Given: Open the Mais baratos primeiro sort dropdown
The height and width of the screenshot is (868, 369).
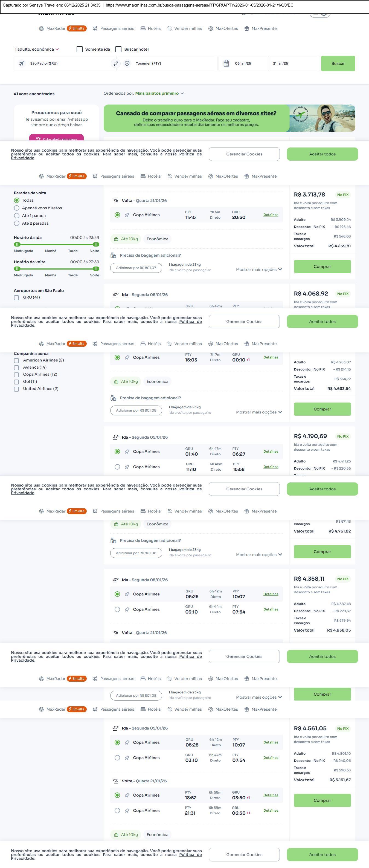Looking at the screenshot, I should click(159, 93).
